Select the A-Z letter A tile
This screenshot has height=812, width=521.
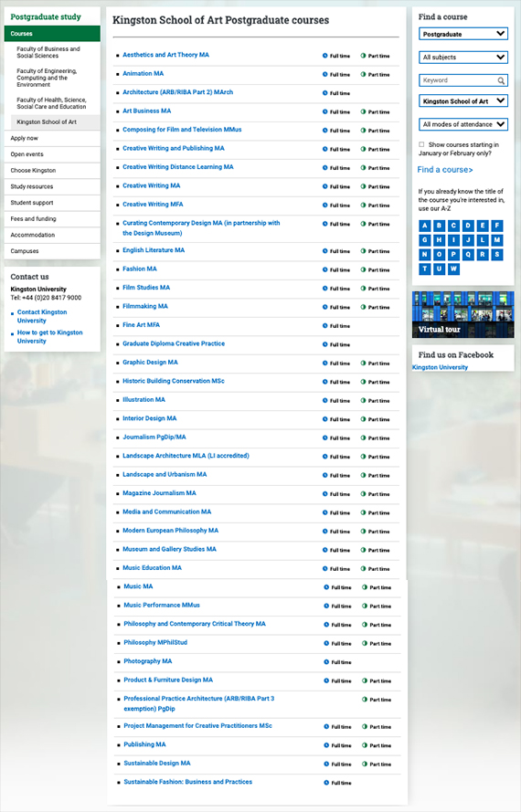pyautogui.click(x=425, y=226)
